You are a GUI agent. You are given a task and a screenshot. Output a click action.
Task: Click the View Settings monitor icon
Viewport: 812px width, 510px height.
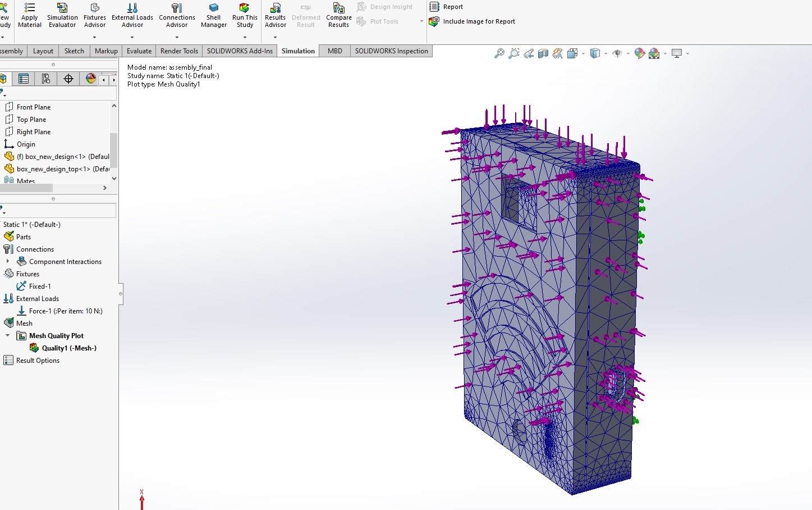[x=677, y=53]
